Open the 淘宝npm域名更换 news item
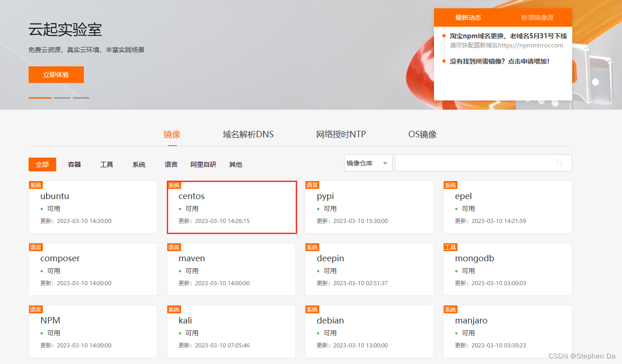 point(508,36)
